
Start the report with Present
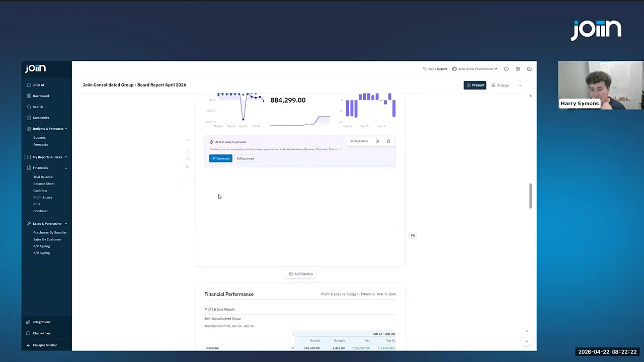pyautogui.click(x=475, y=85)
